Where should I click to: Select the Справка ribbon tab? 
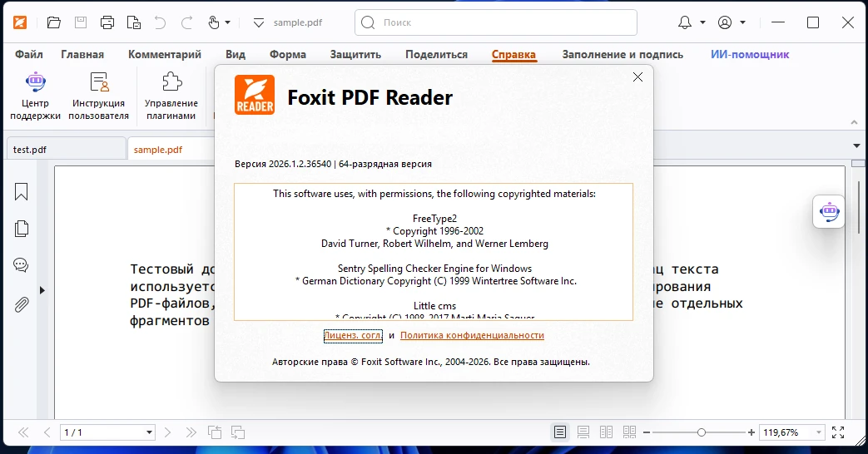click(x=513, y=55)
